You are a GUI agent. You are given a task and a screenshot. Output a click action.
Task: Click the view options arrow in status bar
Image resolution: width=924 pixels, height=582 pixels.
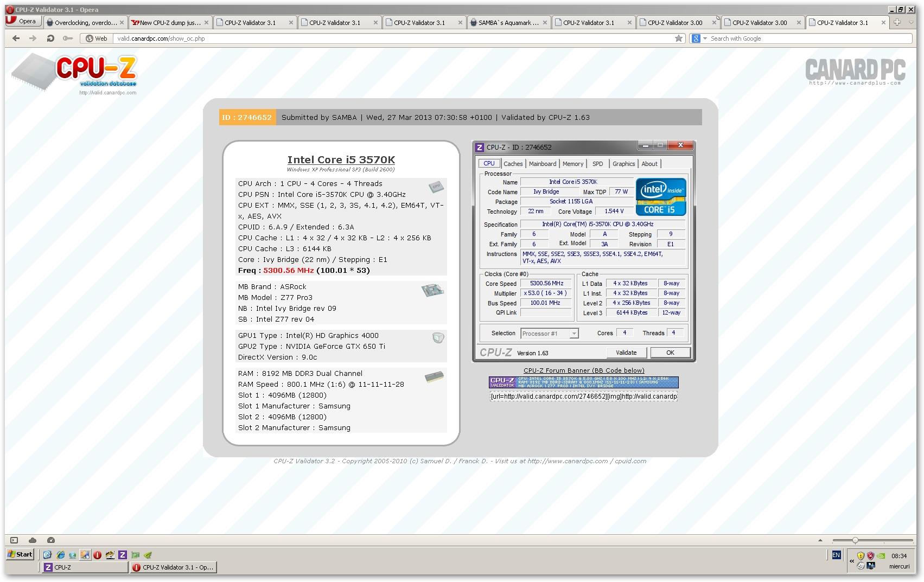(x=820, y=540)
